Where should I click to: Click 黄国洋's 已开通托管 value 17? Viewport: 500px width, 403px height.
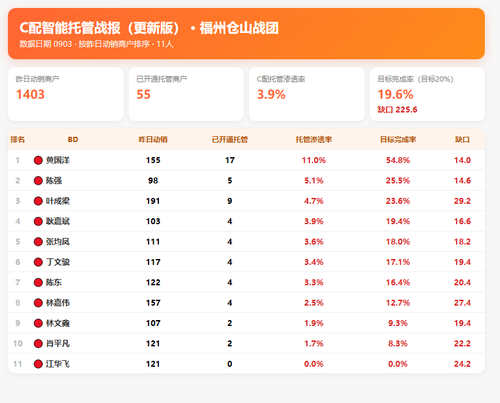[230, 160]
